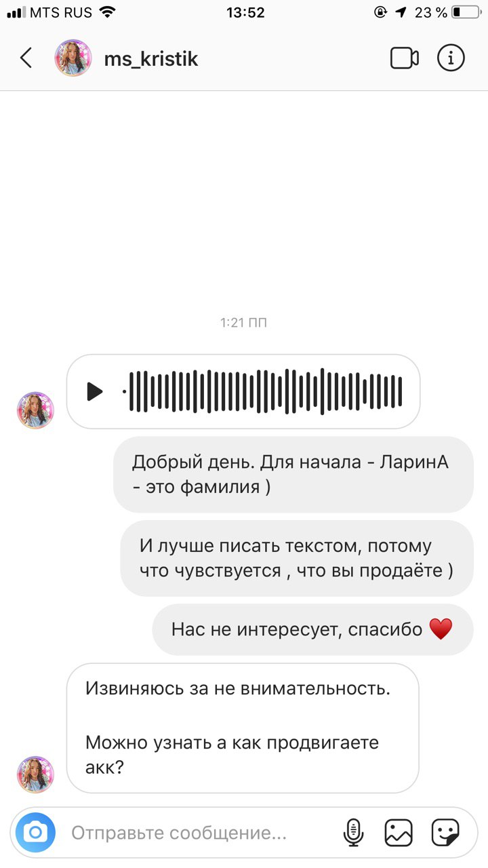
Task: Open photo gallery picker icon
Action: (x=399, y=832)
